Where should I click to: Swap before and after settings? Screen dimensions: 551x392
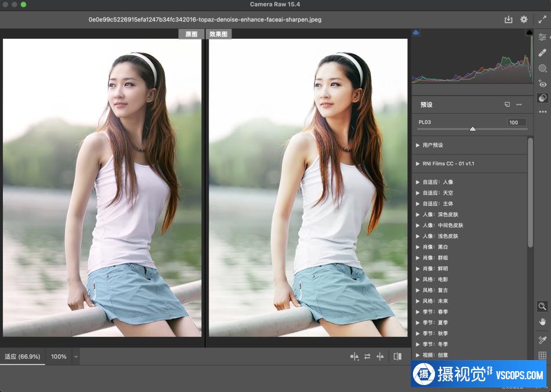pyautogui.click(x=367, y=357)
